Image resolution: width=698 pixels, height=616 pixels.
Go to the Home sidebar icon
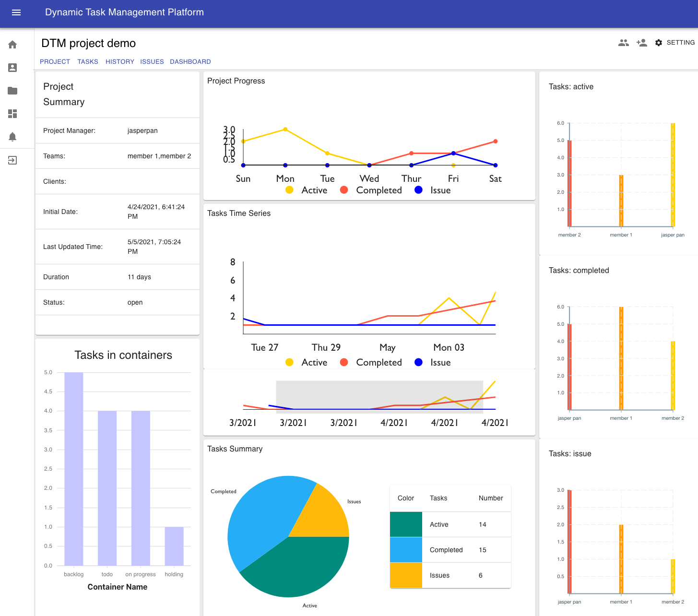(x=12, y=45)
